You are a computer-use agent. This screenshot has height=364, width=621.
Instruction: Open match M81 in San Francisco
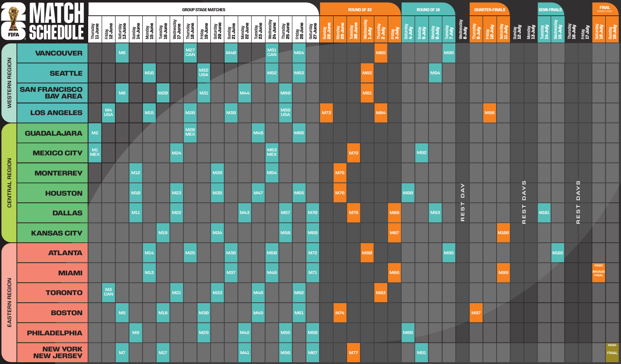[367, 93]
